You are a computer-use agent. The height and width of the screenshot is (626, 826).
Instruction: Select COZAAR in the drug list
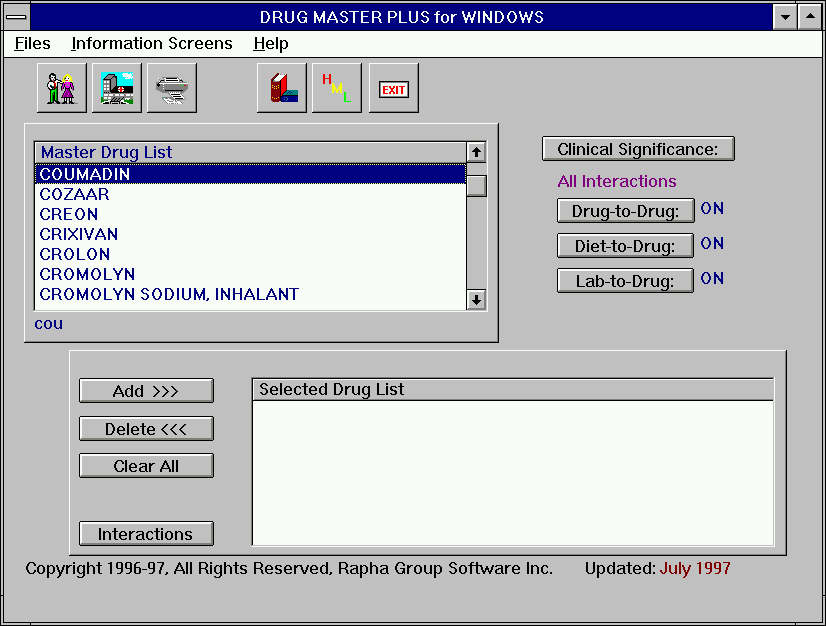pos(250,194)
